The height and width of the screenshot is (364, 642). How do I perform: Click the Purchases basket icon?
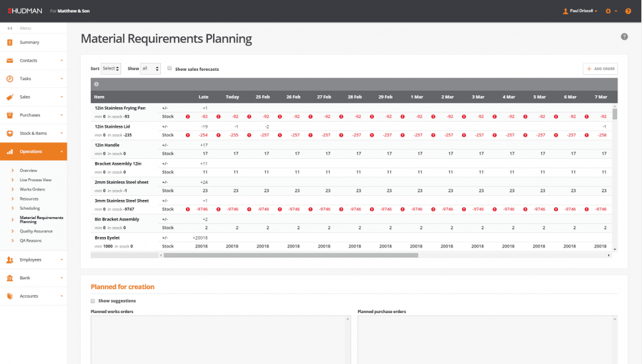10,115
